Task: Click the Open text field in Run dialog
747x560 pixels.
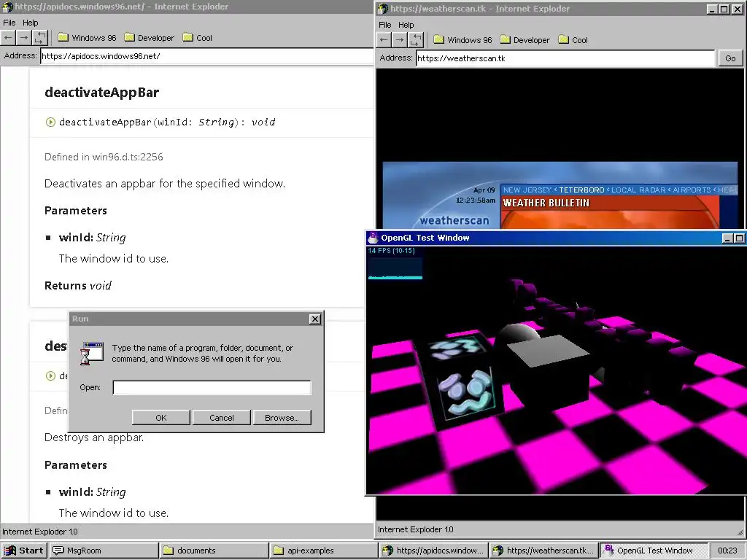Action: click(x=212, y=388)
